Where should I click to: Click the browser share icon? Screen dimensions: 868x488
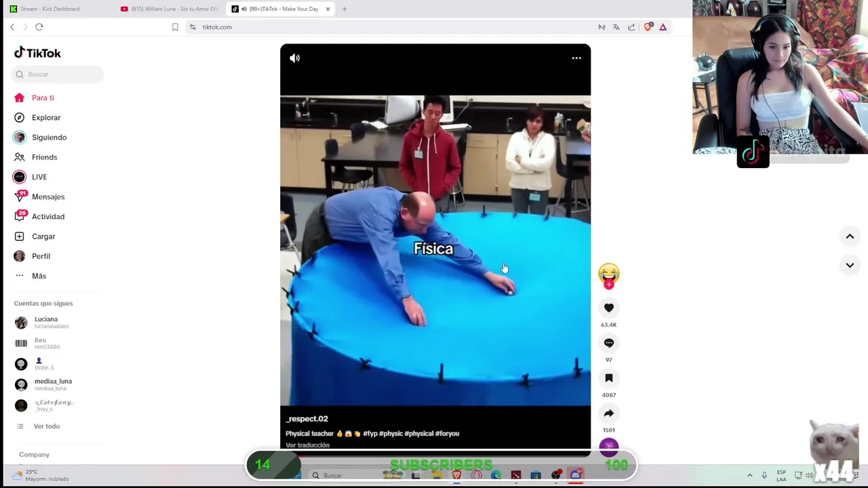631,27
